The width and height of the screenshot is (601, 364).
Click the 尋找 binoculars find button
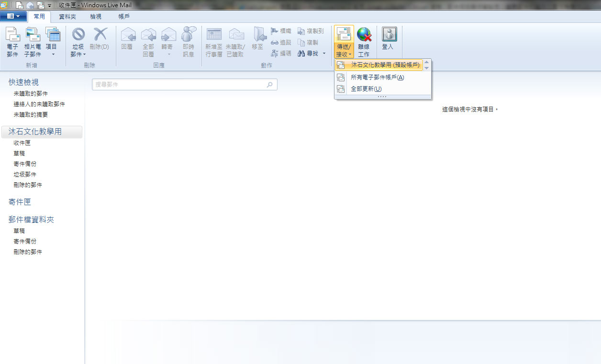pyautogui.click(x=308, y=53)
